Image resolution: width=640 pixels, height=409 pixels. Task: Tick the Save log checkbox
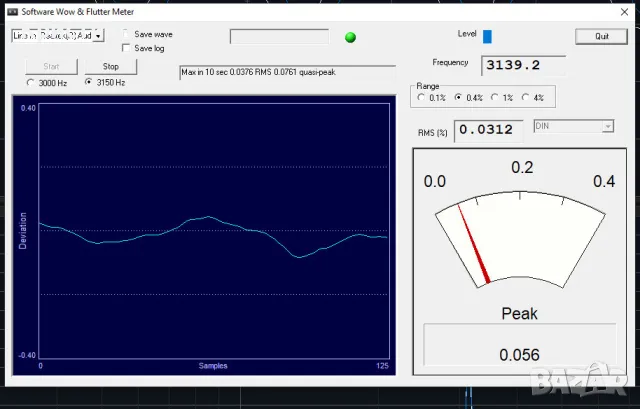click(x=126, y=48)
